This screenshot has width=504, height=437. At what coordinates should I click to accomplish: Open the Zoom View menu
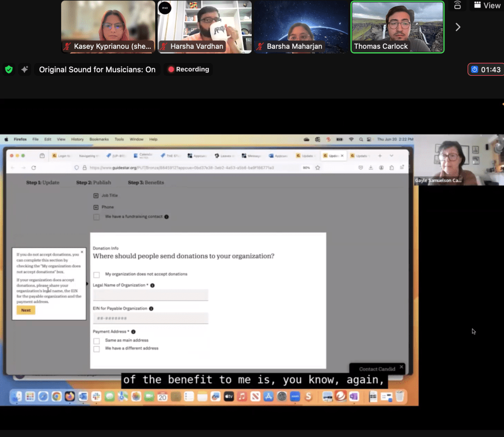pos(487,5)
